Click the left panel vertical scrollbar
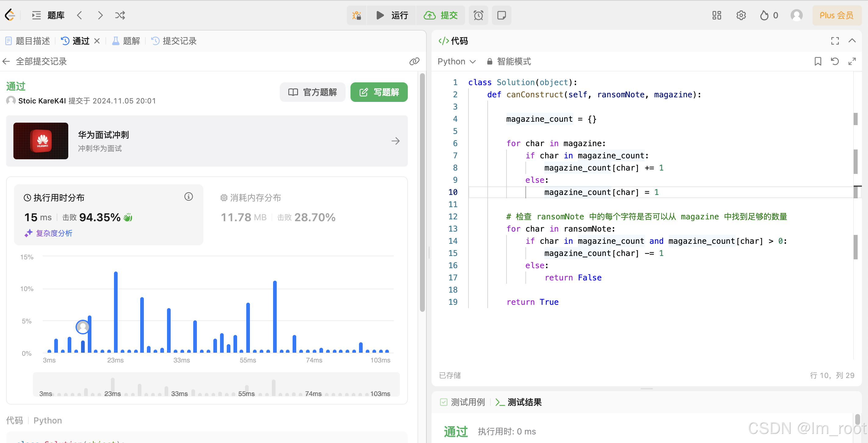868x443 pixels. [x=422, y=192]
